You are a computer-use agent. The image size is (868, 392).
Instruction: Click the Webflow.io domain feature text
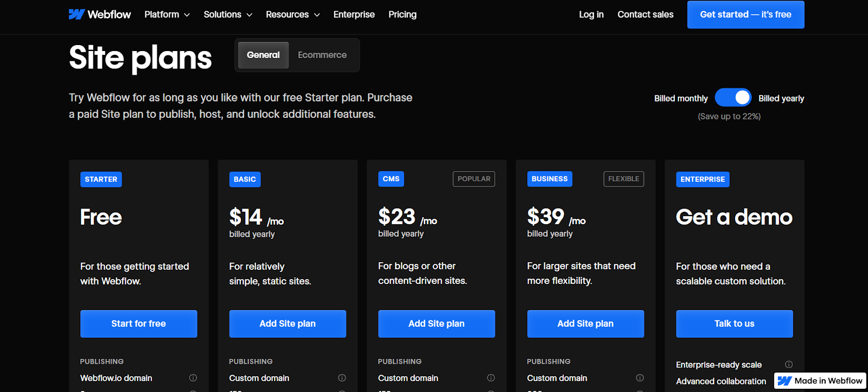[116, 378]
